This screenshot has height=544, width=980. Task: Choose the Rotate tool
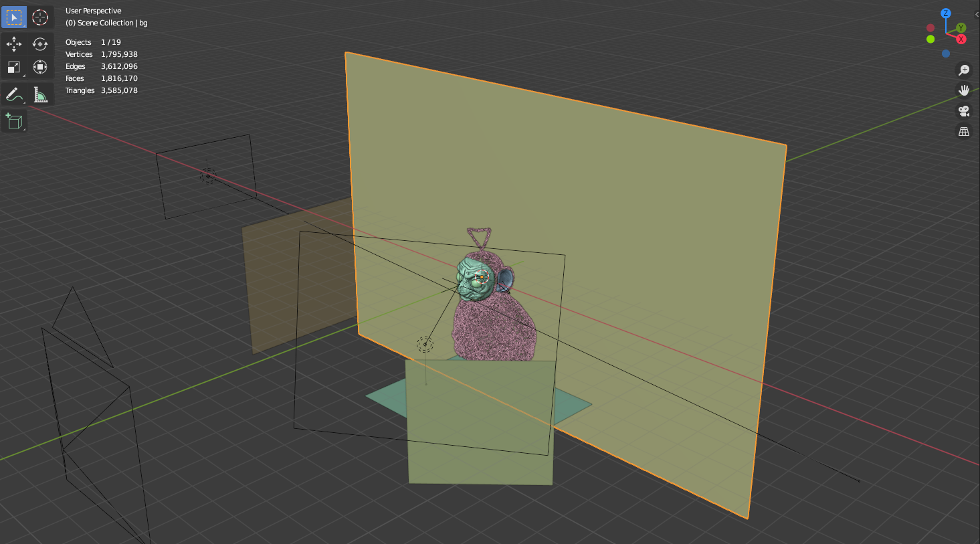(x=40, y=44)
